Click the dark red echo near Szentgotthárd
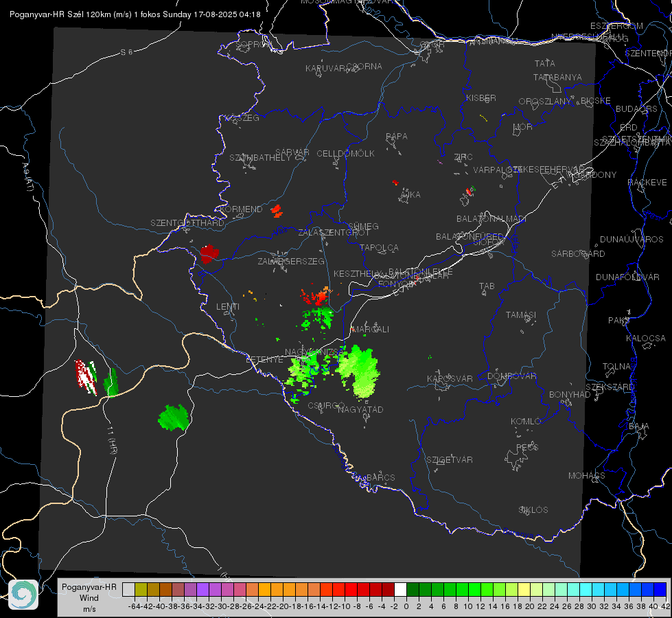Image resolution: width=672 pixels, height=618 pixels. (209, 253)
